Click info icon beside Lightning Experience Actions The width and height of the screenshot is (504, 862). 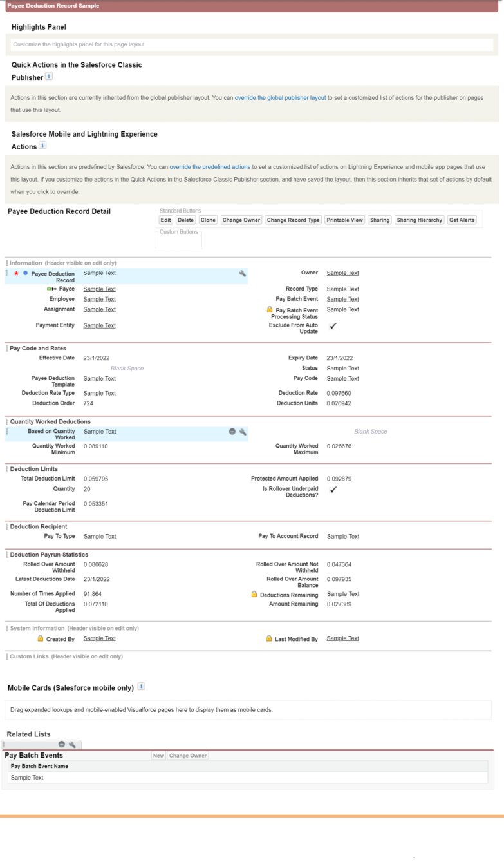43,146
